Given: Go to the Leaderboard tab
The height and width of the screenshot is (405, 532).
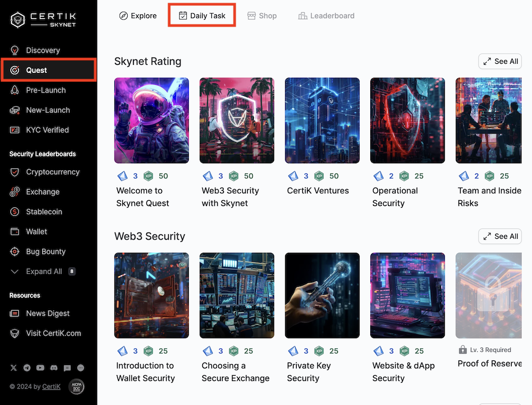Looking at the screenshot, I should pyautogui.click(x=326, y=16).
